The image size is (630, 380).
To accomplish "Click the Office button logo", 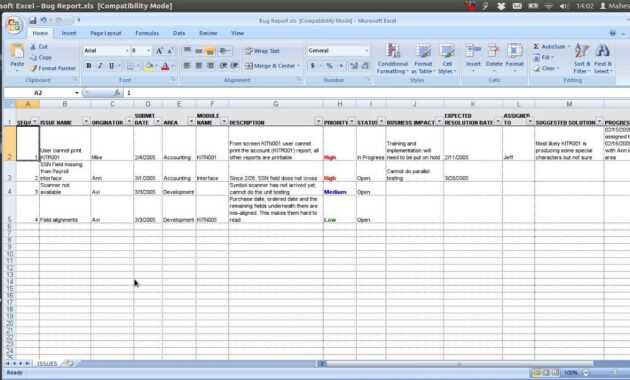I will (14, 26).
